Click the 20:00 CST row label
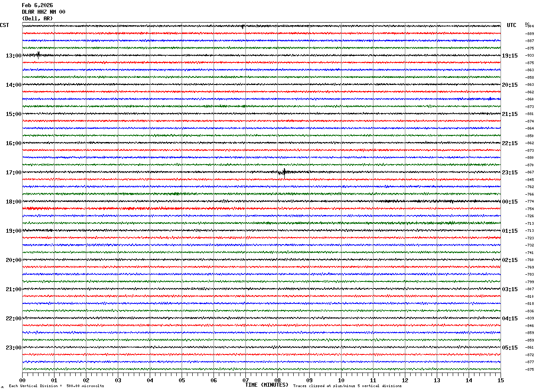Viewport: 536px width, 392px height. 13,260
